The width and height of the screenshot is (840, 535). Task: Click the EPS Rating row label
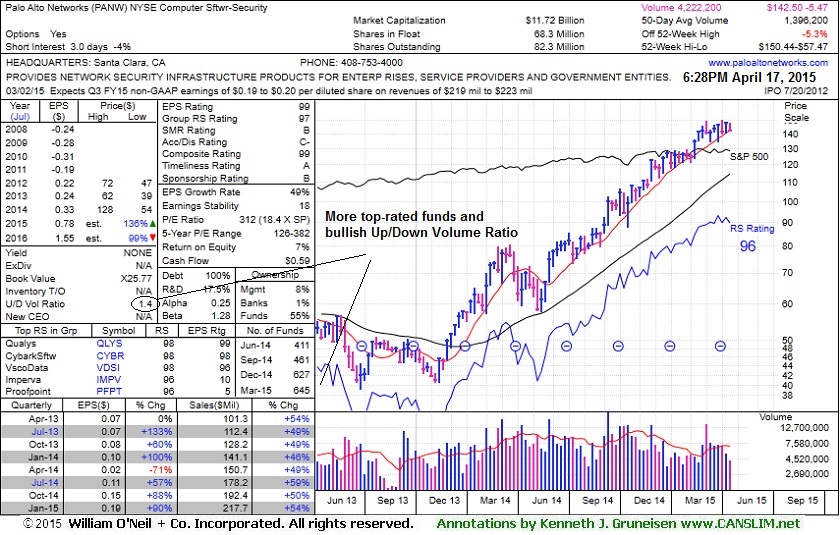(188, 107)
